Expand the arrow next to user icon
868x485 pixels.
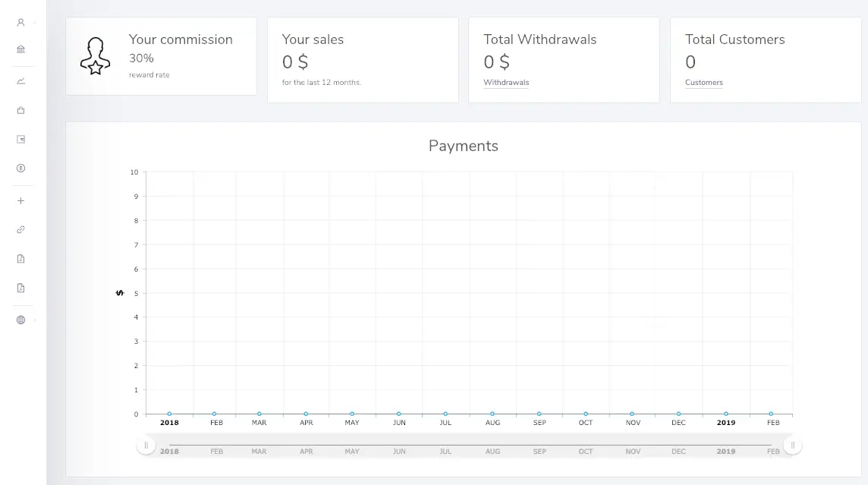[35, 23]
